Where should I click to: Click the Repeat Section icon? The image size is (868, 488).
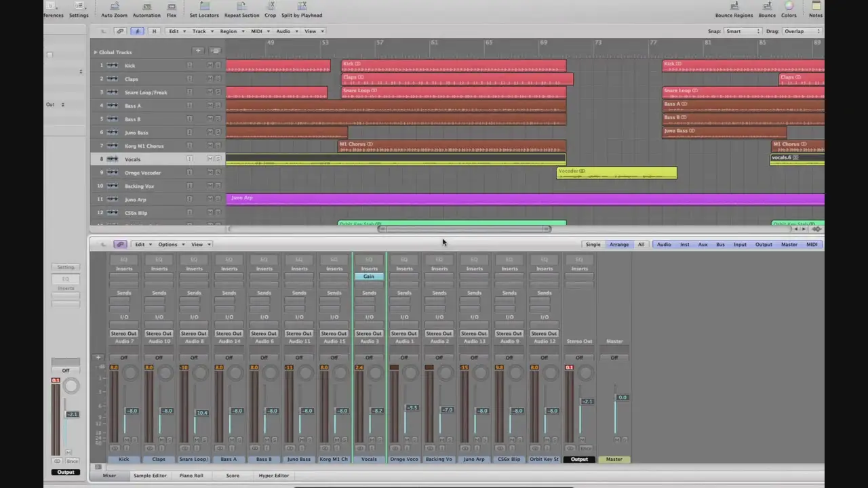241,7
